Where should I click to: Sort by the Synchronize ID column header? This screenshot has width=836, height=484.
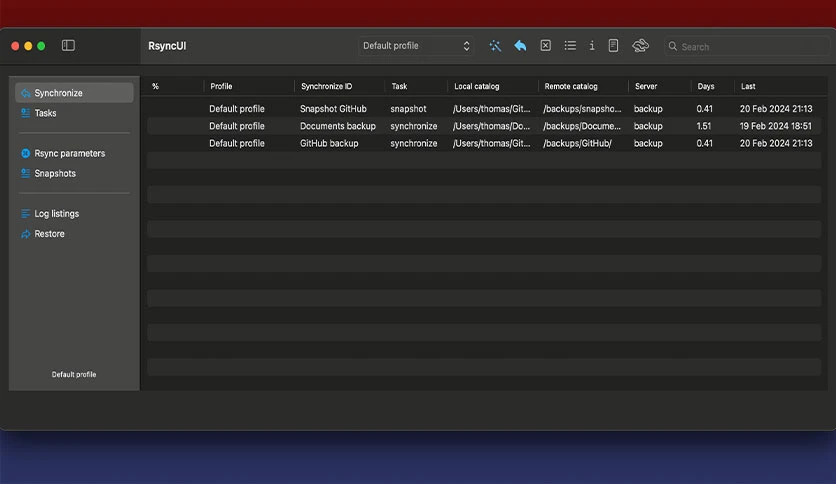326,86
